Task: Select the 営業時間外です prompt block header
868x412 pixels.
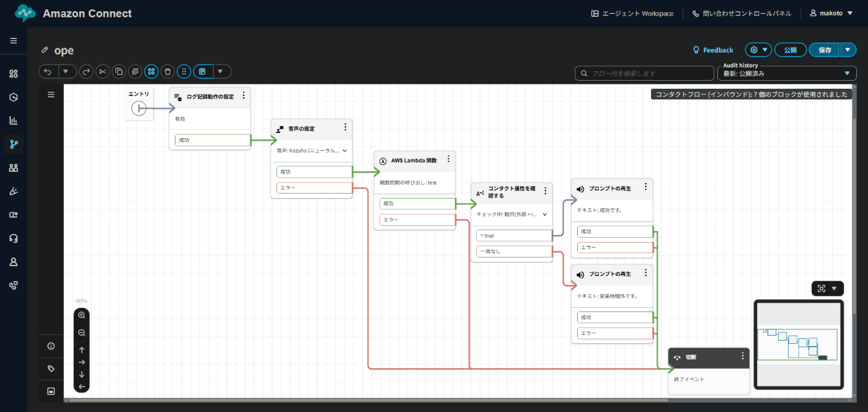Action: click(x=612, y=274)
